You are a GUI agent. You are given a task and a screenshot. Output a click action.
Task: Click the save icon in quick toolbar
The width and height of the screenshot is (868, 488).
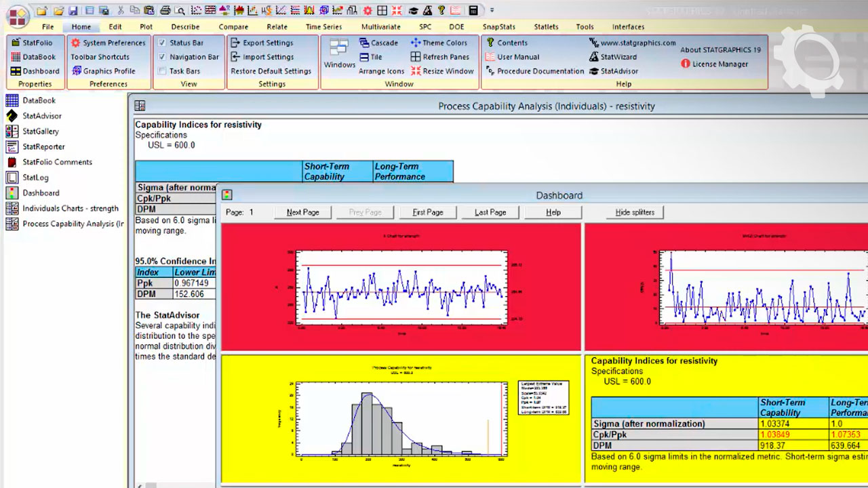click(x=73, y=10)
